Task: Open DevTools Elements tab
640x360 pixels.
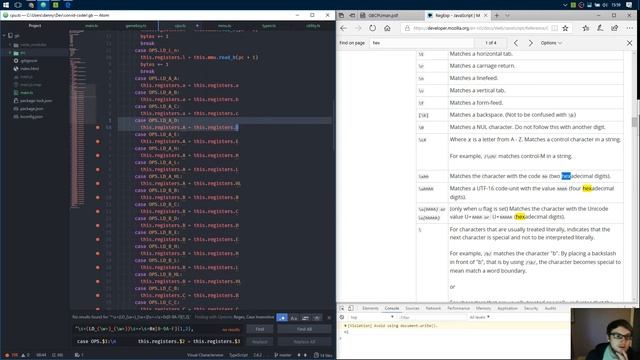Action: (x=370, y=308)
